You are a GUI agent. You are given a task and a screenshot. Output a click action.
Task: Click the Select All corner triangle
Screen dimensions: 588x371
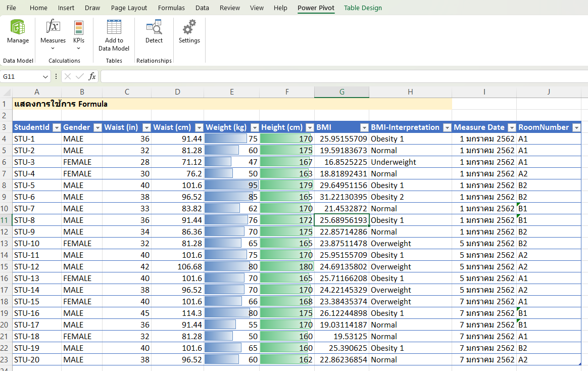(6, 92)
